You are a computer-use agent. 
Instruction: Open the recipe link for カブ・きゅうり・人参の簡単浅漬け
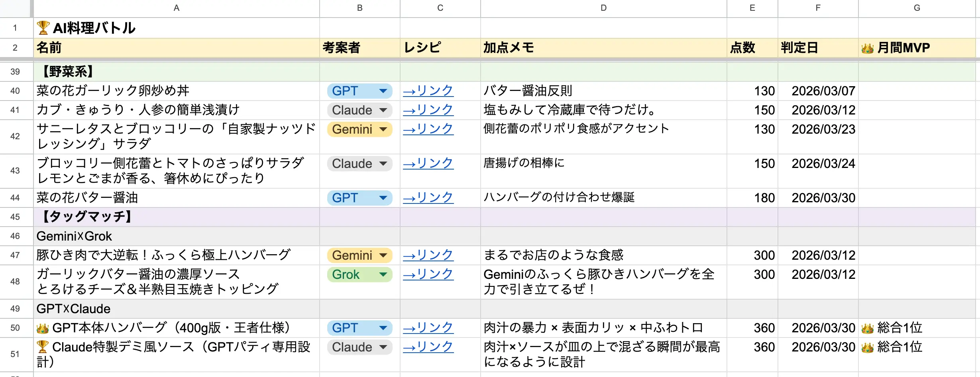[428, 110]
